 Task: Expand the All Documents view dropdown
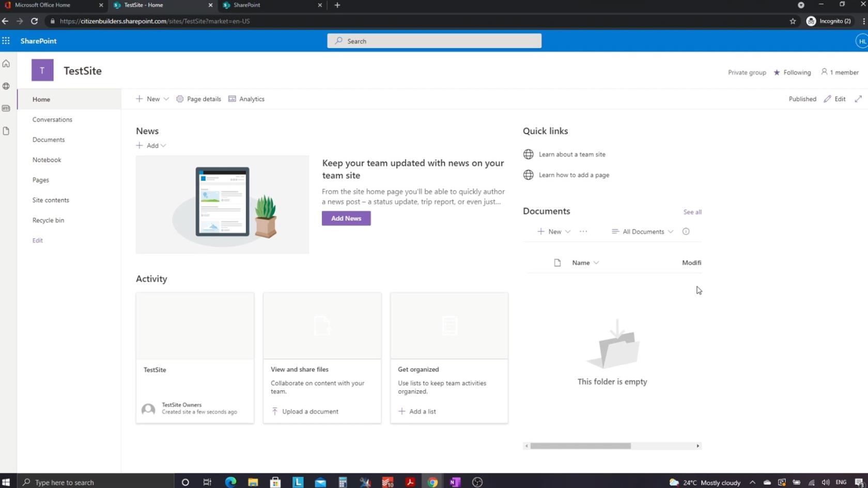click(643, 232)
